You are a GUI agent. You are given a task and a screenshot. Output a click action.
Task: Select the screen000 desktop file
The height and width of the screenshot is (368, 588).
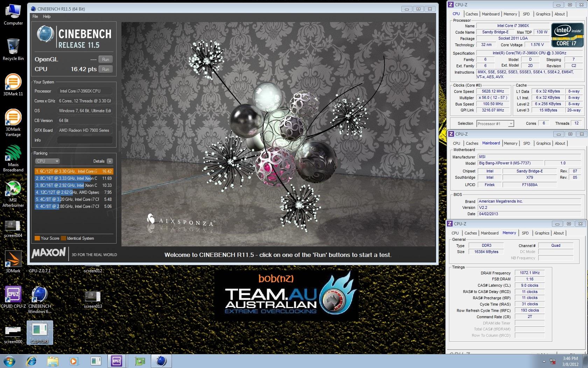[x=13, y=335]
